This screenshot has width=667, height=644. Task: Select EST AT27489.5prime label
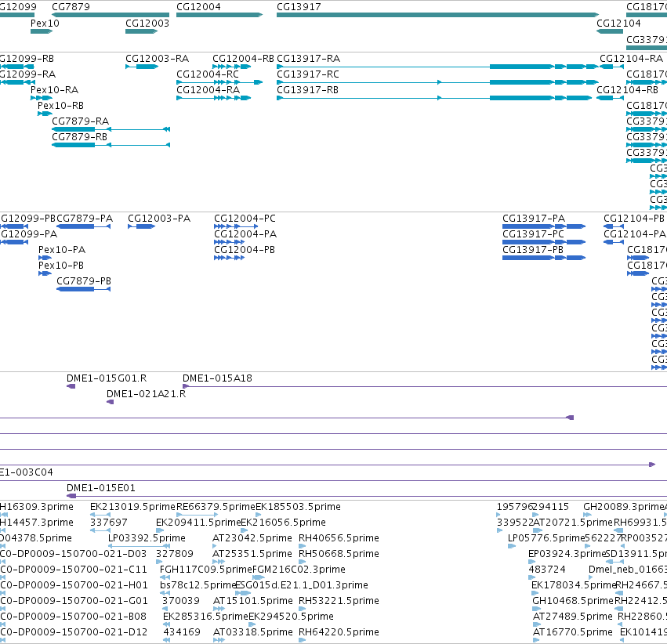coord(573,617)
